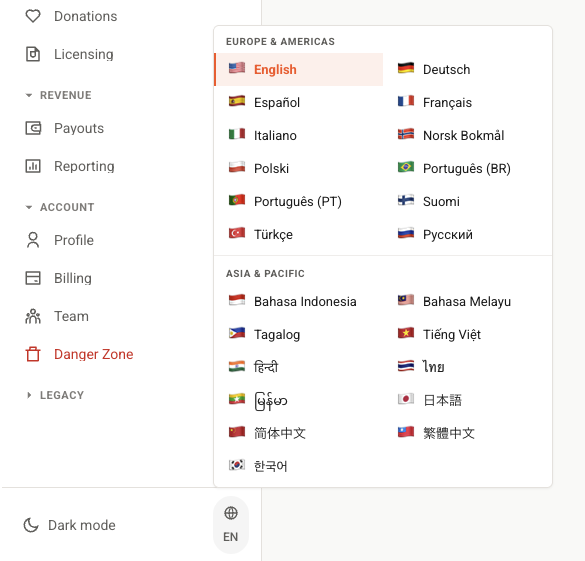585x561 pixels.
Task: Open Danger Zone settings
Action: click(x=93, y=354)
